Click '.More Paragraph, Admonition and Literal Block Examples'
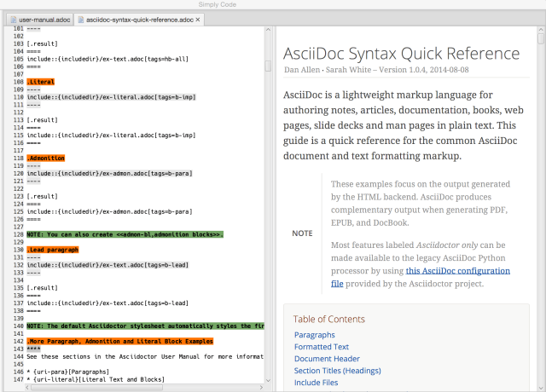Viewport: 546px width, 392px height. point(120,341)
